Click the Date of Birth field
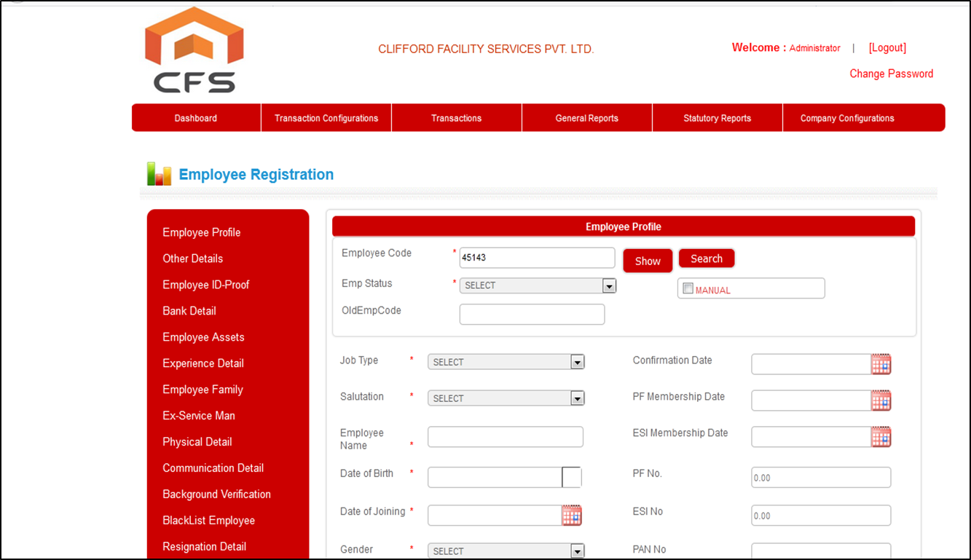 point(495,478)
